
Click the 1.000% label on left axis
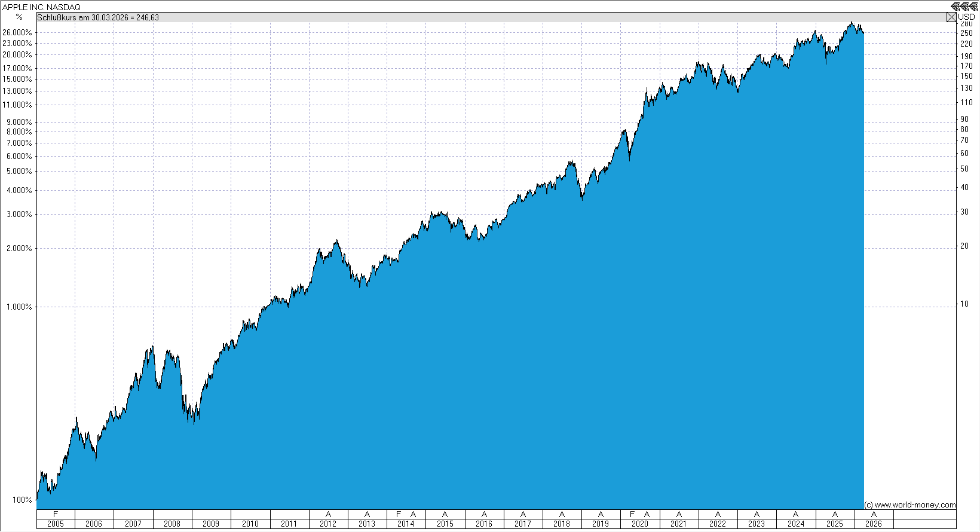tap(19, 307)
